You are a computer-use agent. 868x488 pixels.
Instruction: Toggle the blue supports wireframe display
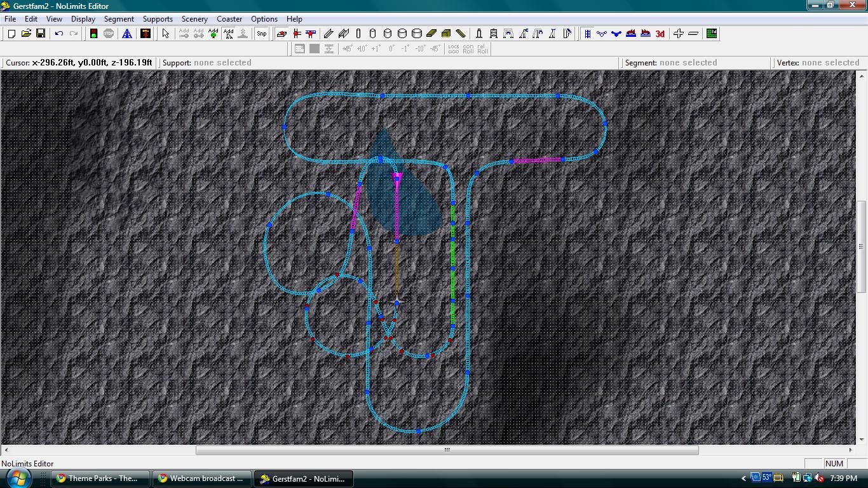602,34
